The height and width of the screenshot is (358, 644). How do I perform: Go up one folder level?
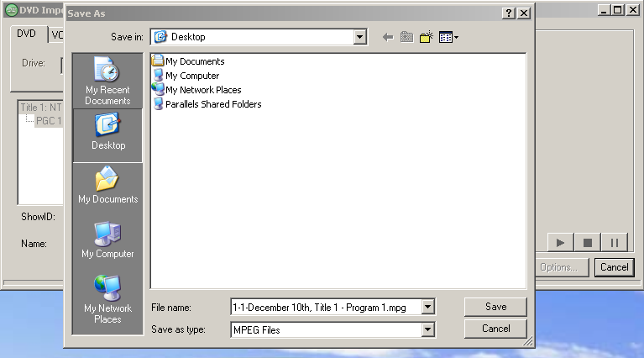406,38
